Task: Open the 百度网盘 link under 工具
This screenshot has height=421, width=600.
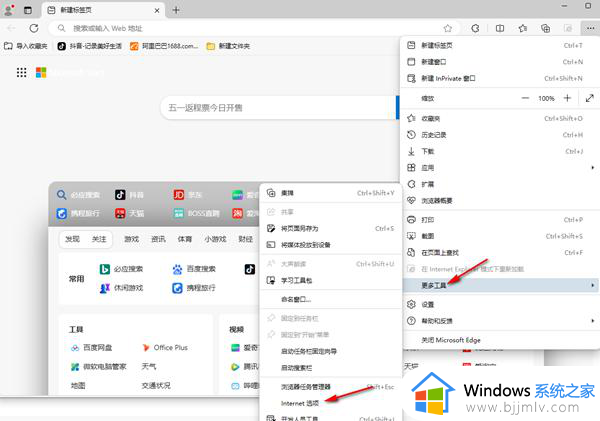Action: tap(91, 348)
